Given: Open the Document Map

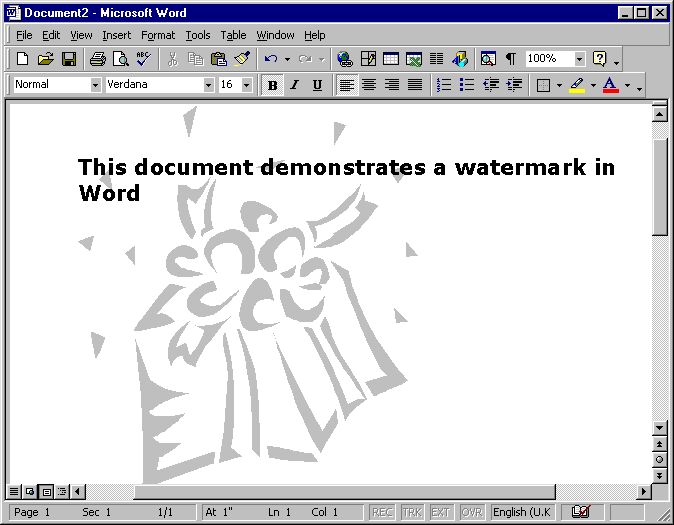Looking at the screenshot, I should pyautogui.click(x=488, y=58).
